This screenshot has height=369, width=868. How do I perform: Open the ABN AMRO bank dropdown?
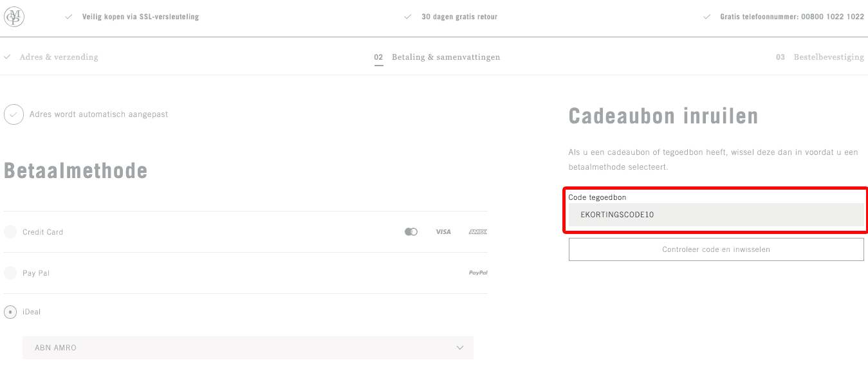(248, 348)
